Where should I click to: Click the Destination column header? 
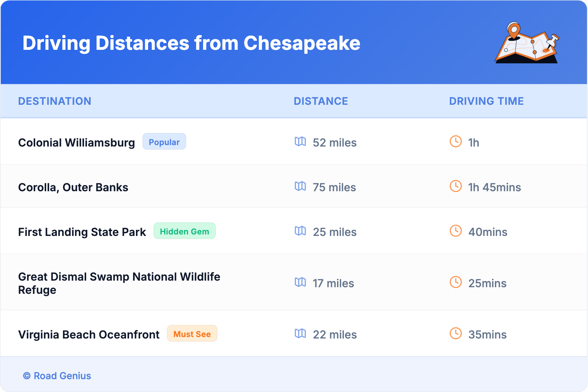[55, 101]
